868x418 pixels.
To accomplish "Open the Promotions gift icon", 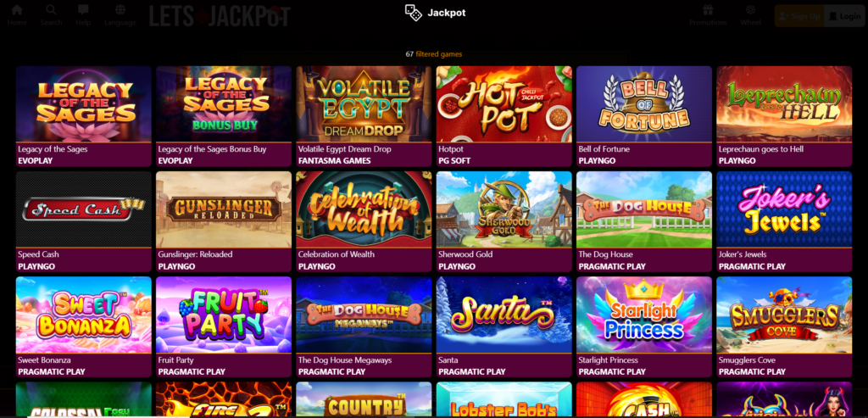I will [708, 10].
